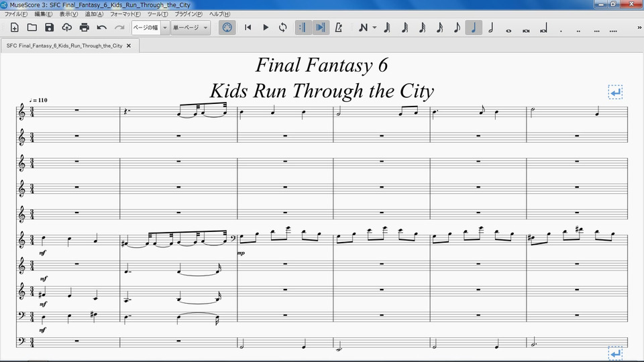The width and height of the screenshot is (644, 362).
Task: Apply triple augmentation dot
Action: click(596, 30)
